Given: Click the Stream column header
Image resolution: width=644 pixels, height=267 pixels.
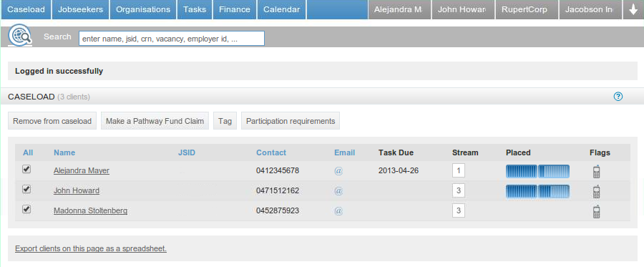Looking at the screenshot, I should coord(465,152).
